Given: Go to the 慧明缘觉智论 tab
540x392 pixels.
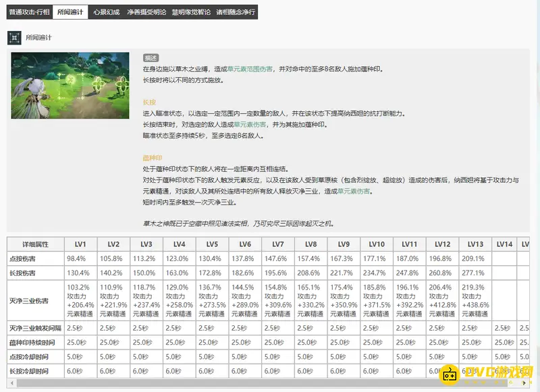Looking at the screenshot, I should [x=191, y=12].
